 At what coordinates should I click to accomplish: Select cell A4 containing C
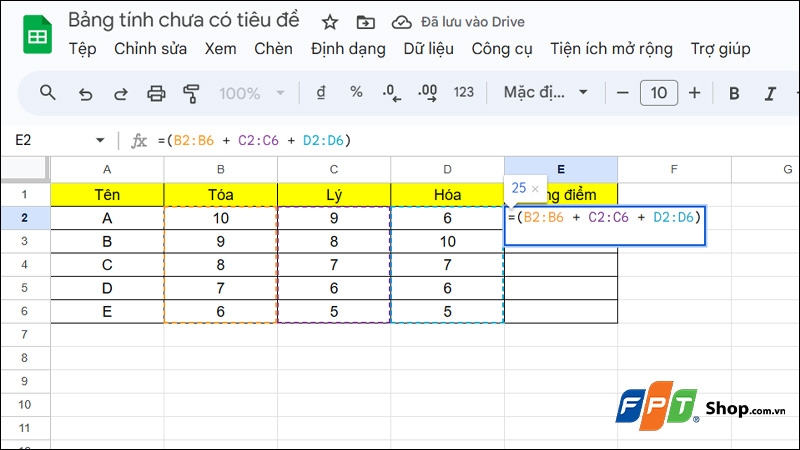tap(107, 265)
